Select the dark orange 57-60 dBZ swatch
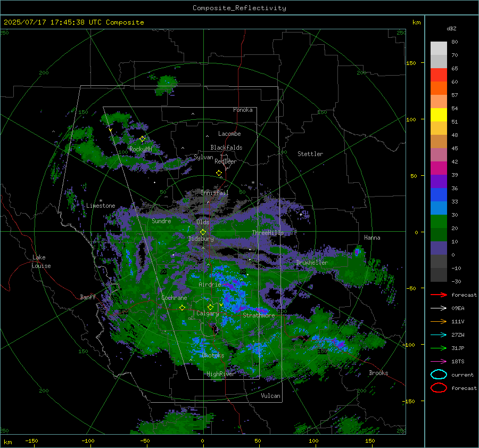The image size is (479, 448). click(439, 88)
